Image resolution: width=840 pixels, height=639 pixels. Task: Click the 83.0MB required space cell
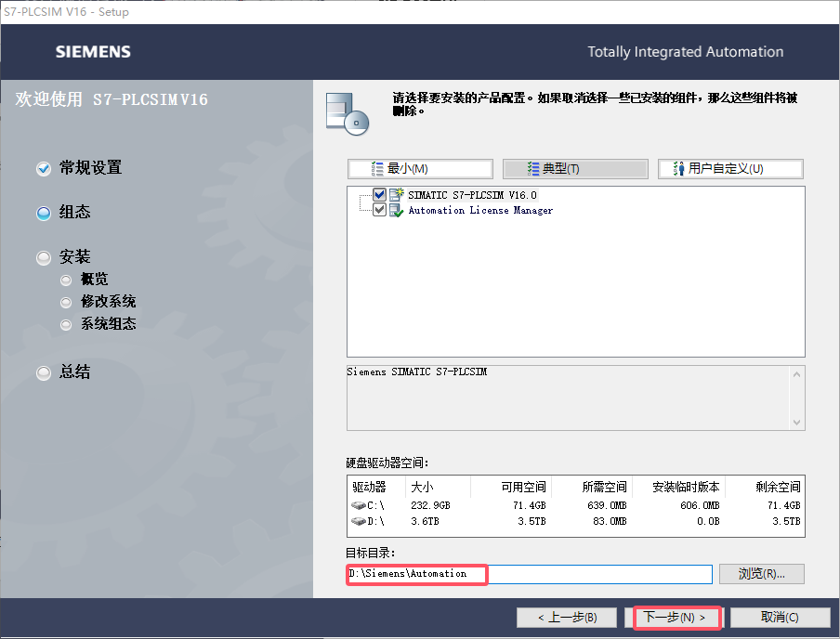coord(610,521)
